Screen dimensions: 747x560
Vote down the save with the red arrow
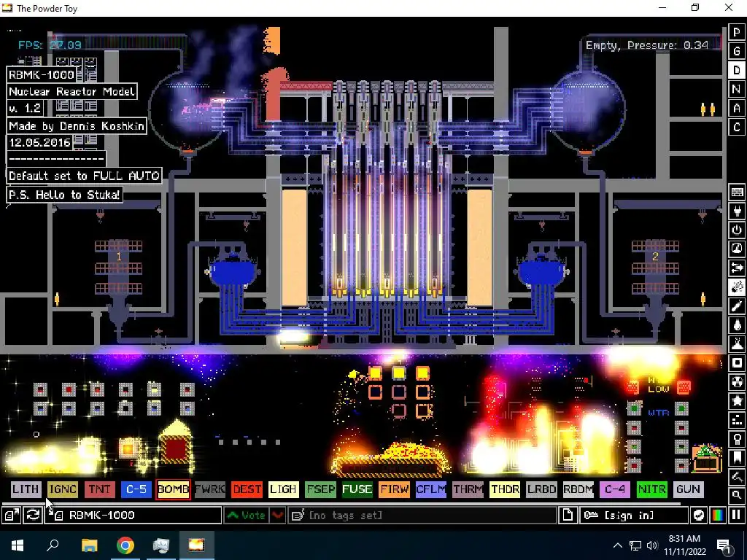click(277, 516)
